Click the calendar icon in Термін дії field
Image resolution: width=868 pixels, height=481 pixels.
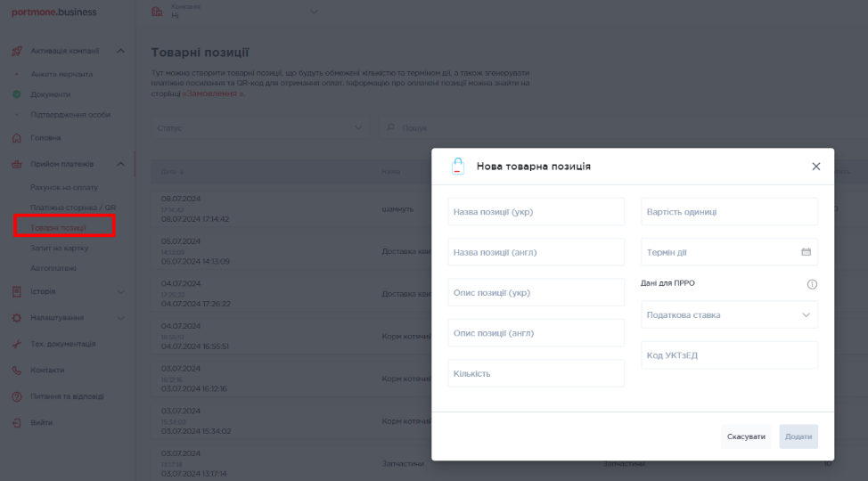click(x=806, y=252)
